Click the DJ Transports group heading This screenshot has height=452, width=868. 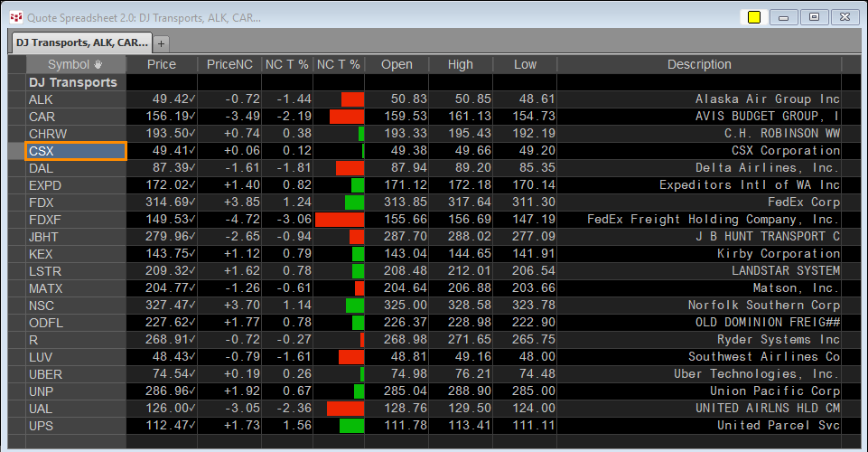point(73,82)
